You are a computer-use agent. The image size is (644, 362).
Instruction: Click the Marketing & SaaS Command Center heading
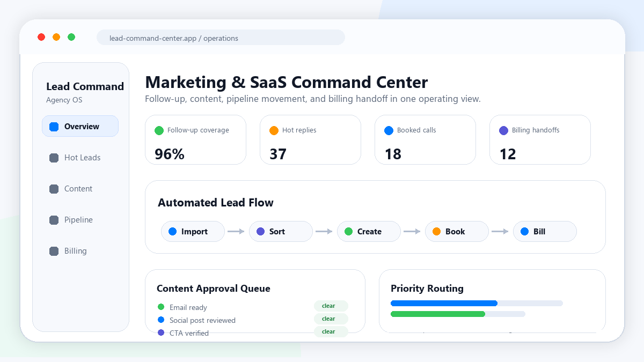click(x=287, y=82)
